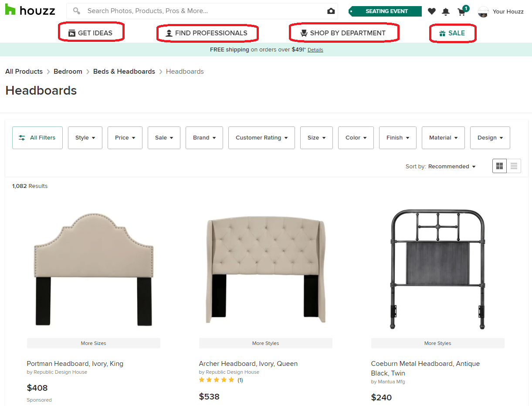Go to Beds & Headboards breadcrumb
This screenshot has width=532, height=406.
pyautogui.click(x=124, y=72)
